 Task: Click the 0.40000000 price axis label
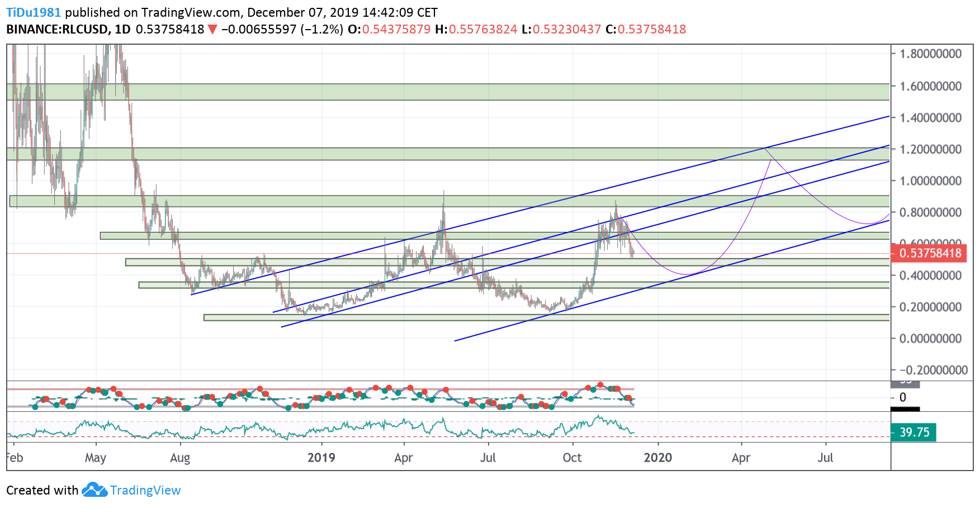pos(930,276)
